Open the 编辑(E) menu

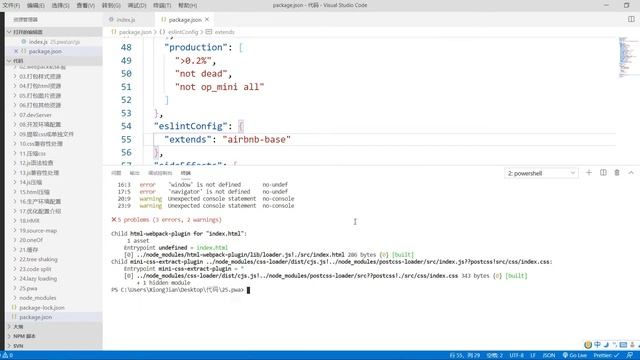click(x=36, y=5)
